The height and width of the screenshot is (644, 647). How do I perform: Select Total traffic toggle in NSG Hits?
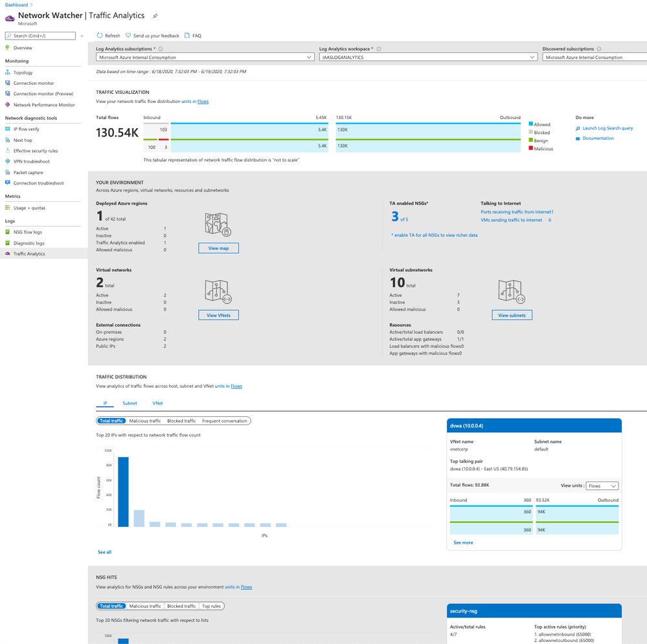pyautogui.click(x=111, y=606)
